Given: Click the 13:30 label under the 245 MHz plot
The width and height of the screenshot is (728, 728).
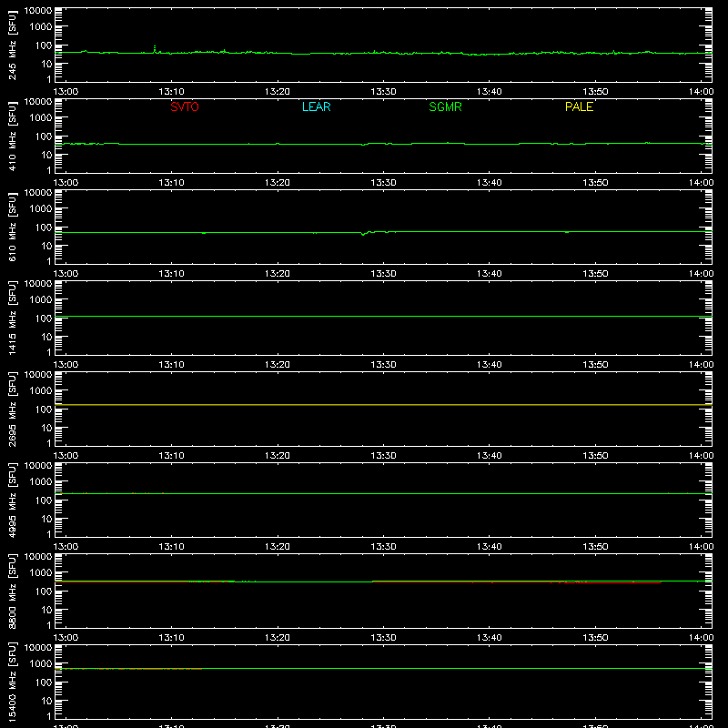Looking at the screenshot, I should 383,92.
